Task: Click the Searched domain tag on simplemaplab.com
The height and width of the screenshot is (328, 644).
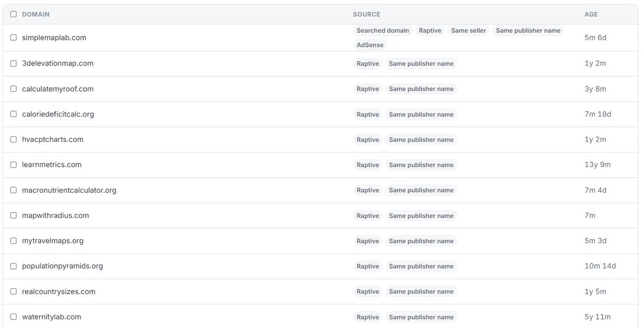Action: [x=383, y=31]
